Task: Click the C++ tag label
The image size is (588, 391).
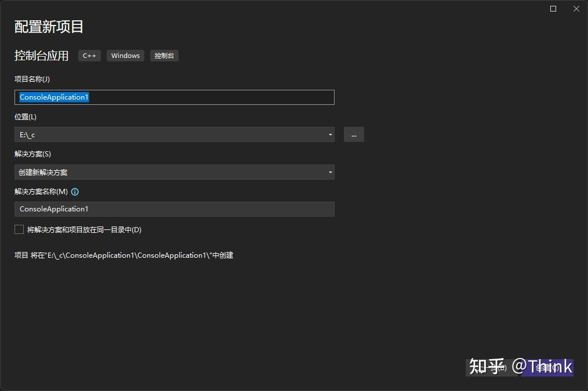Action: click(x=89, y=56)
